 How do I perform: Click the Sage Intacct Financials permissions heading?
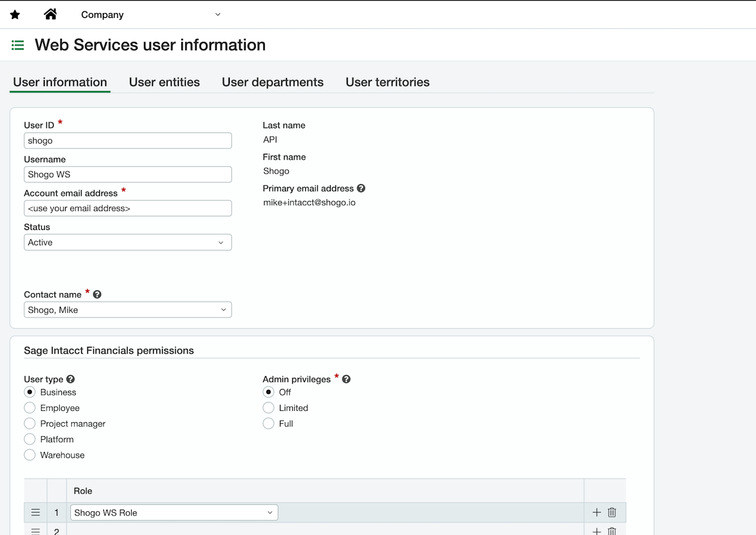(109, 351)
